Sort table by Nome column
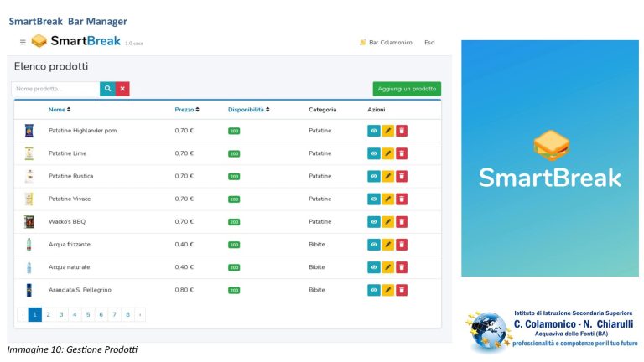Image resolution: width=644 pixels, height=362 pixels. 60,110
